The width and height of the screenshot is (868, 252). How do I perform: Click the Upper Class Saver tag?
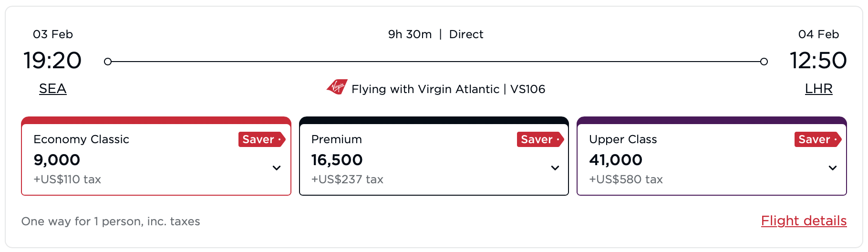pyautogui.click(x=817, y=139)
